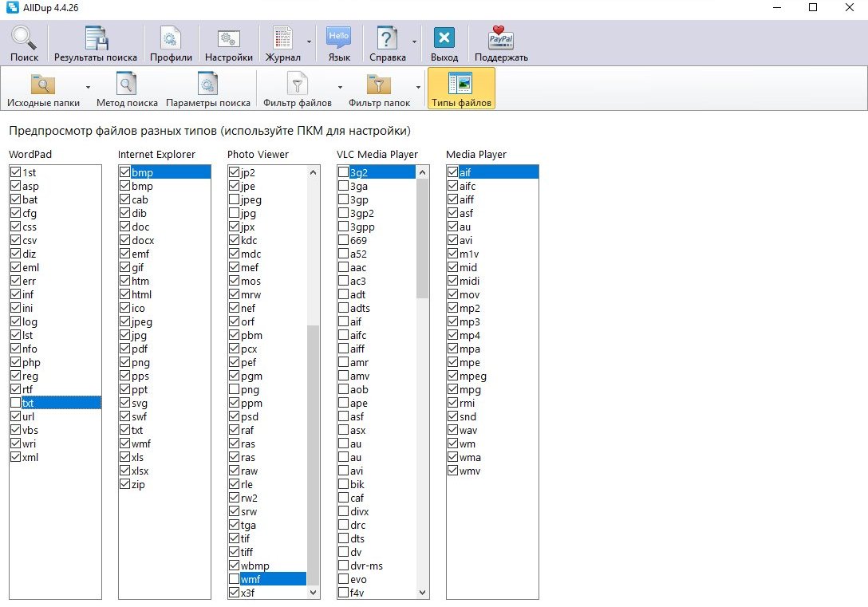
Task: Click VLC Media Player list scroll-down arrow
Action: tap(422, 592)
